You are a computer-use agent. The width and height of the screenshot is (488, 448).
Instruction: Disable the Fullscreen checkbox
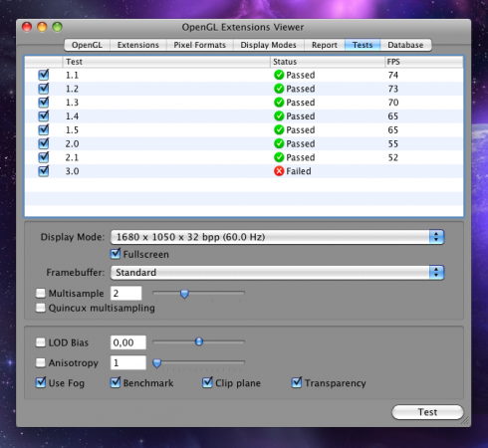[x=116, y=254]
